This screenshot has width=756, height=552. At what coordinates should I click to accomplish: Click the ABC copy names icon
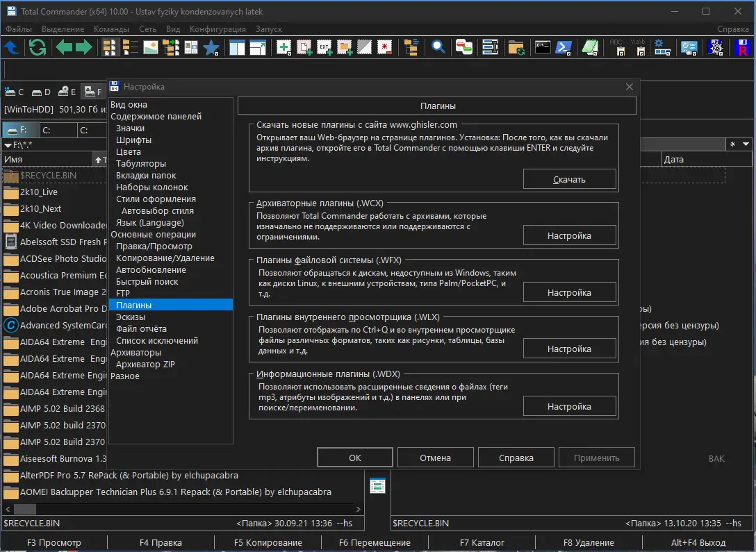click(616, 47)
